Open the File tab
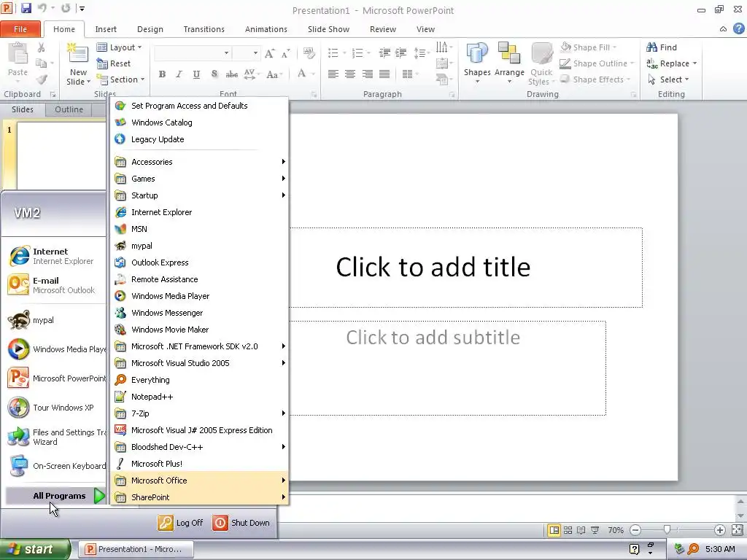Image resolution: width=747 pixels, height=560 pixels. click(x=20, y=29)
